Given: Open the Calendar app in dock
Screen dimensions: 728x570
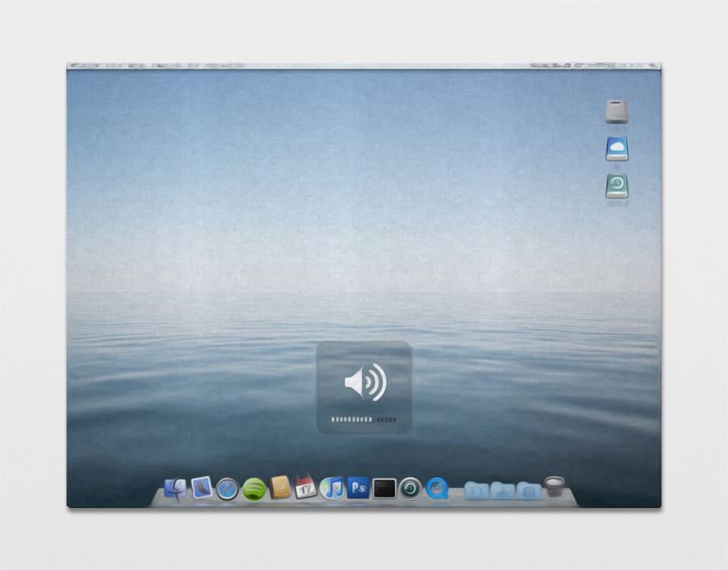Looking at the screenshot, I should pyautogui.click(x=306, y=487).
